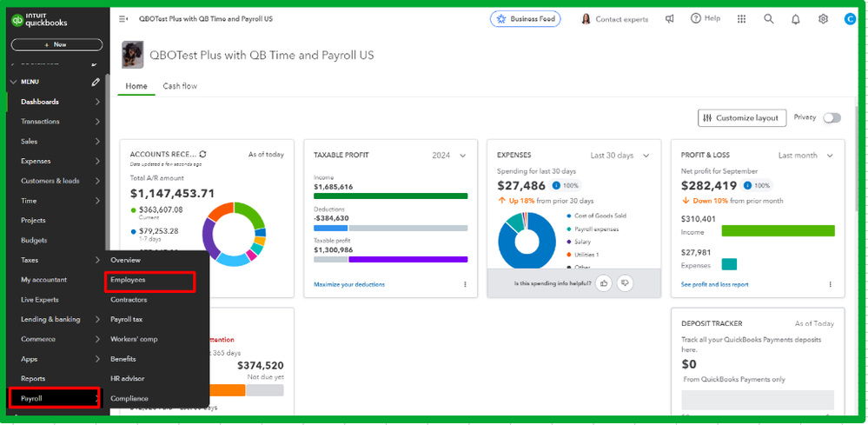Click the QuickBooks logo

39,20
